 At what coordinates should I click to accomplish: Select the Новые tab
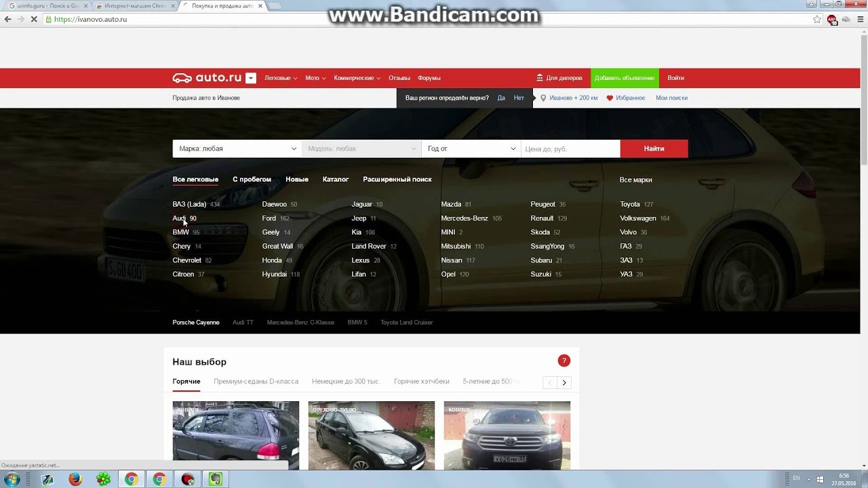click(297, 180)
